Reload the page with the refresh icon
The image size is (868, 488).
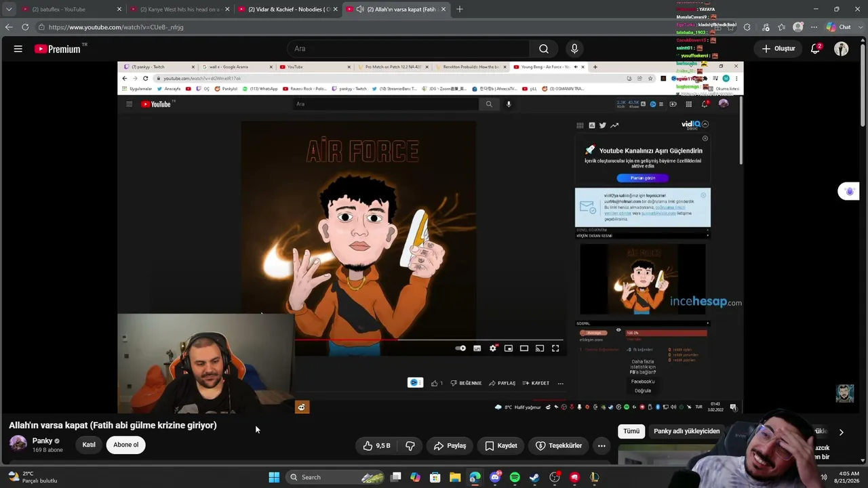pyautogui.click(x=25, y=27)
